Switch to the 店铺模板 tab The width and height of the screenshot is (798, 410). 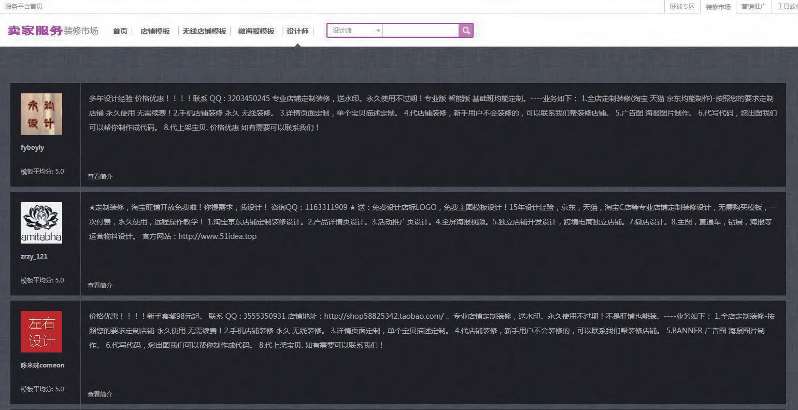point(156,31)
